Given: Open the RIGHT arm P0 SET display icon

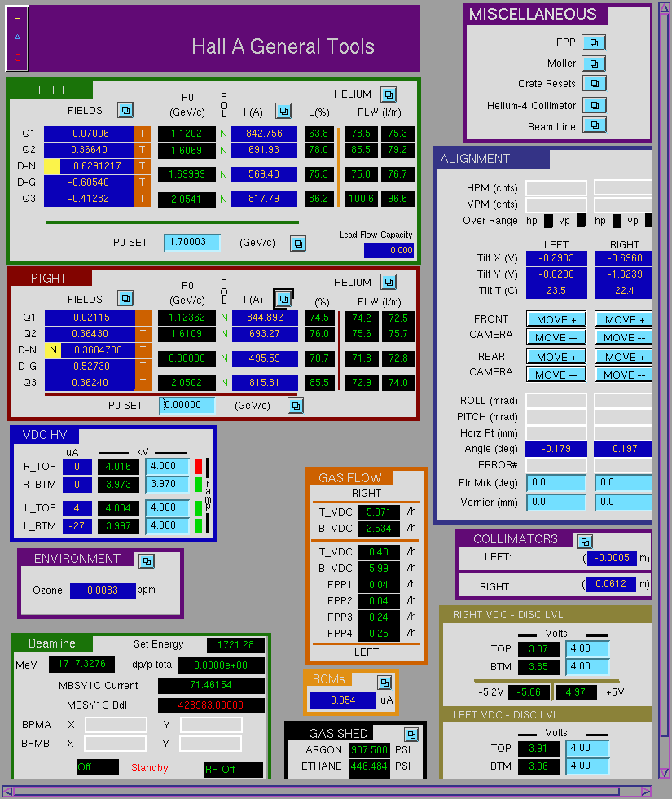Looking at the screenshot, I should [x=296, y=406].
